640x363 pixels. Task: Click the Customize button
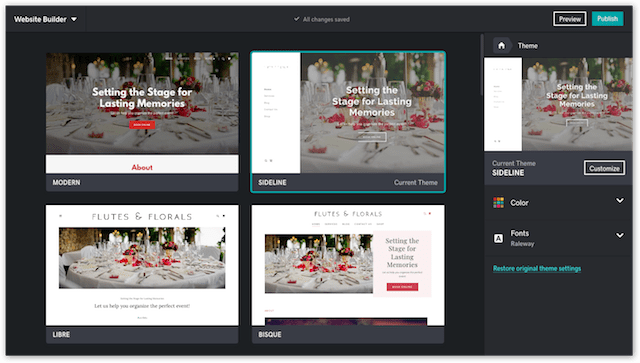point(604,168)
